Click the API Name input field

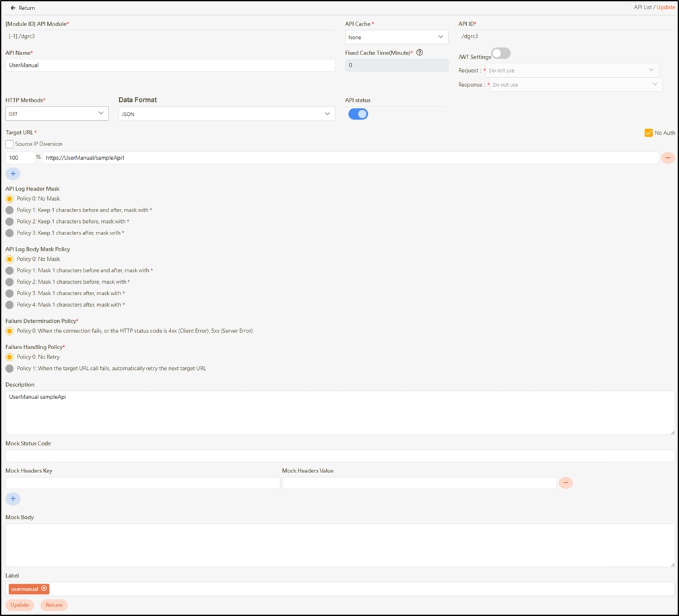click(x=170, y=65)
